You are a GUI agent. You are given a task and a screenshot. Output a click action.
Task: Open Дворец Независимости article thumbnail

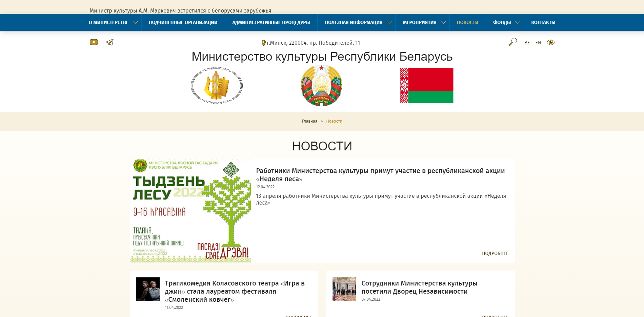(344, 289)
